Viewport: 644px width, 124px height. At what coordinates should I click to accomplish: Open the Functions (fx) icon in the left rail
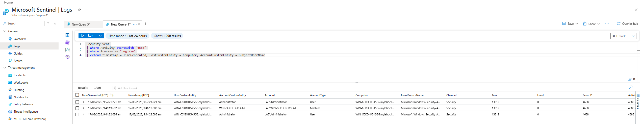point(67,49)
